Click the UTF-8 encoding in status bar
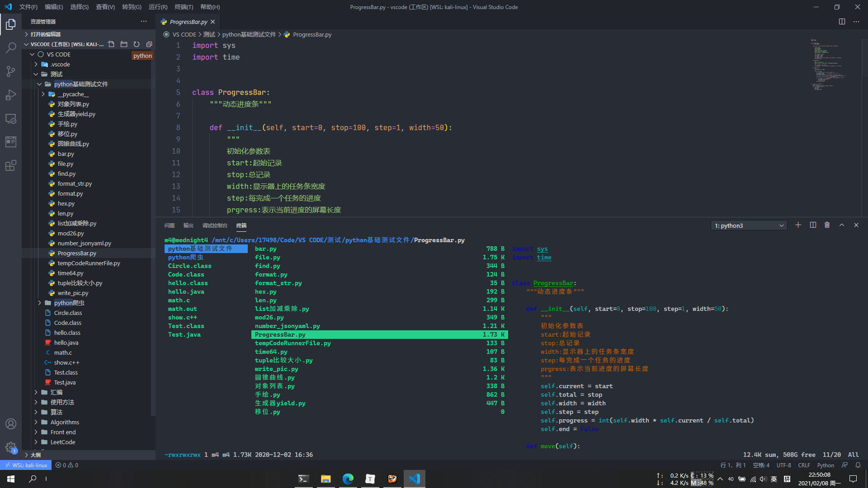 (x=783, y=465)
